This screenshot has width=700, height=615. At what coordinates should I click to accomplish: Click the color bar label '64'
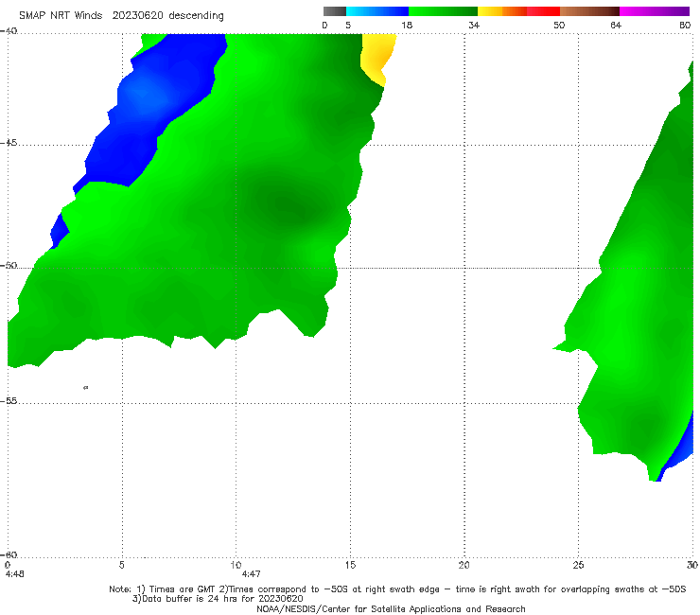[x=616, y=25]
